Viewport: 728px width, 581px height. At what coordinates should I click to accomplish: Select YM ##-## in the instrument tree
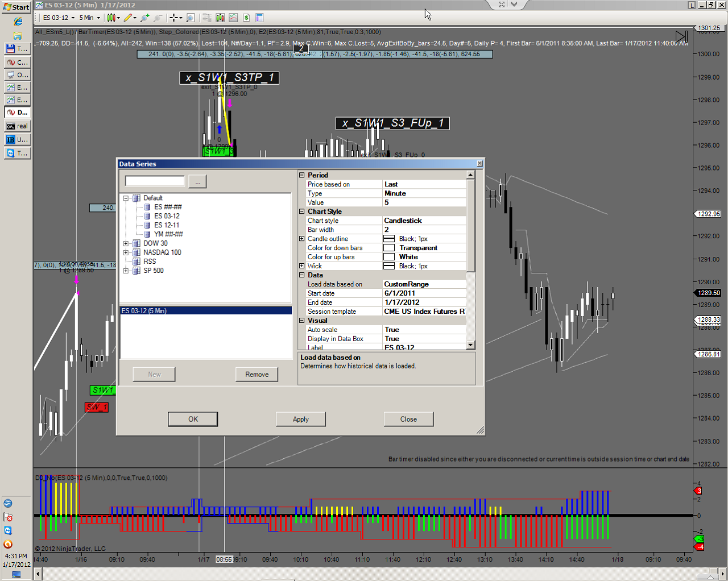(168, 234)
